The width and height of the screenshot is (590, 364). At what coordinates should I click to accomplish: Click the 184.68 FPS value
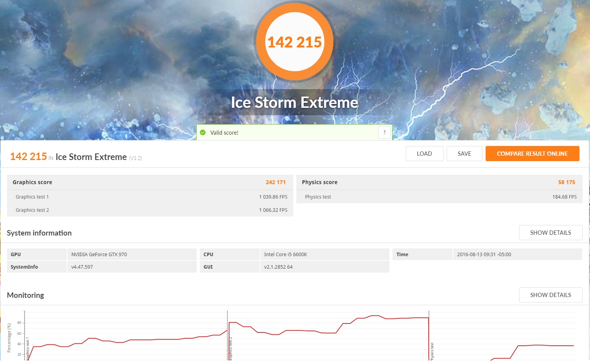click(564, 197)
